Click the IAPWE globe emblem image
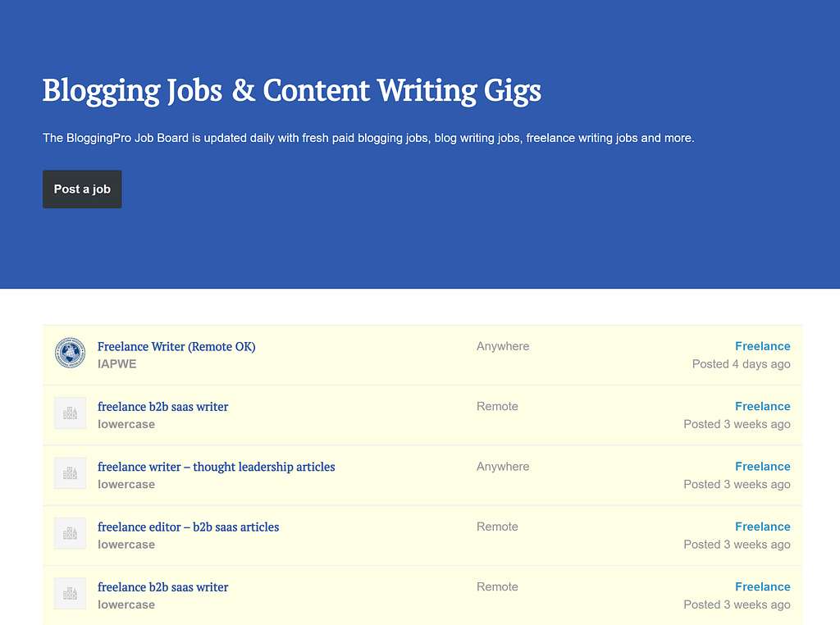 pyautogui.click(x=70, y=353)
